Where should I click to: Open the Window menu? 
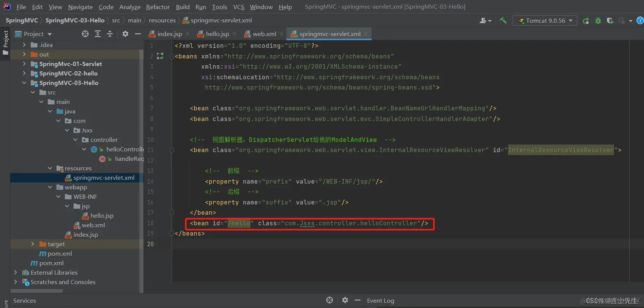click(x=261, y=7)
